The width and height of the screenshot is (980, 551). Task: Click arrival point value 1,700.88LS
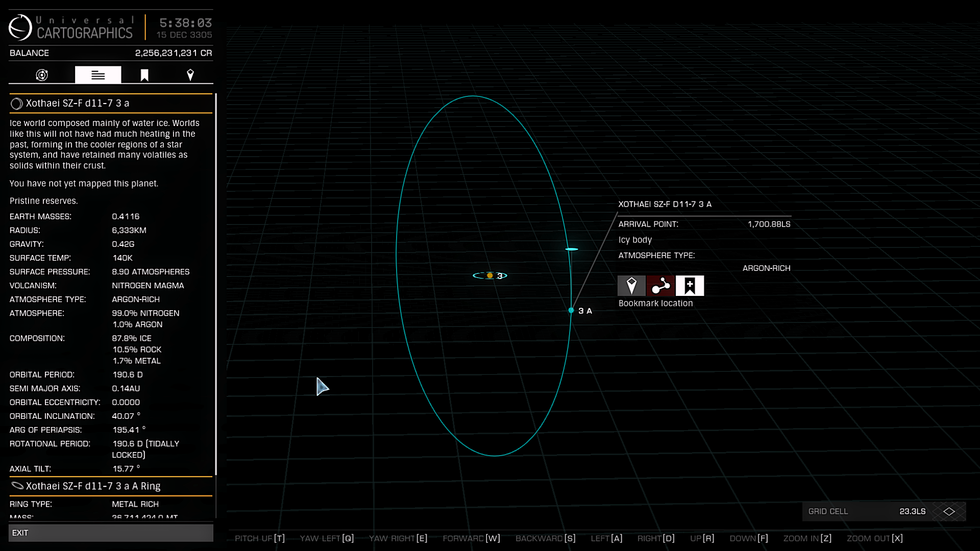(x=769, y=224)
